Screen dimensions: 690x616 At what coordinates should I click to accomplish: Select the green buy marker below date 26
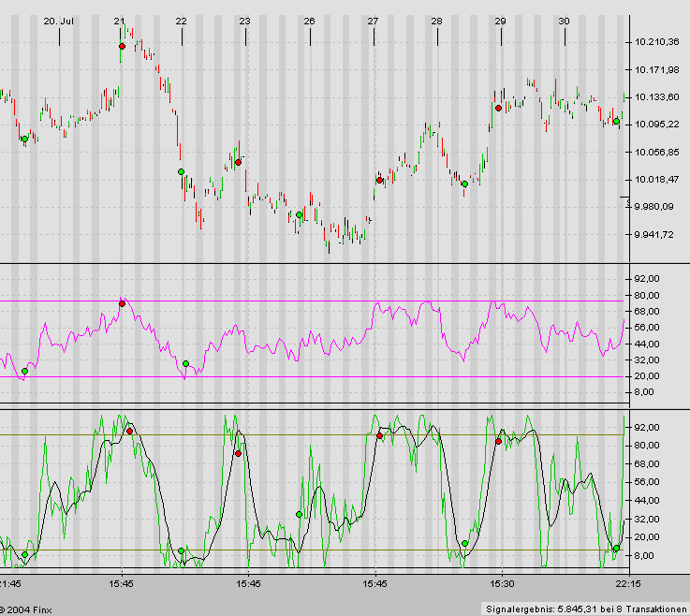click(x=300, y=214)
